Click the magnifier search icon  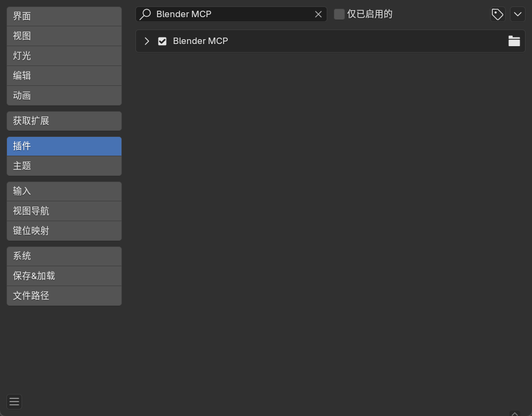[x=145, y=14]
